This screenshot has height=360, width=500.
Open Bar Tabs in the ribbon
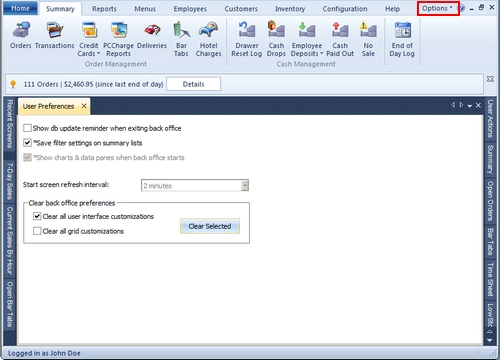(181, 39)
